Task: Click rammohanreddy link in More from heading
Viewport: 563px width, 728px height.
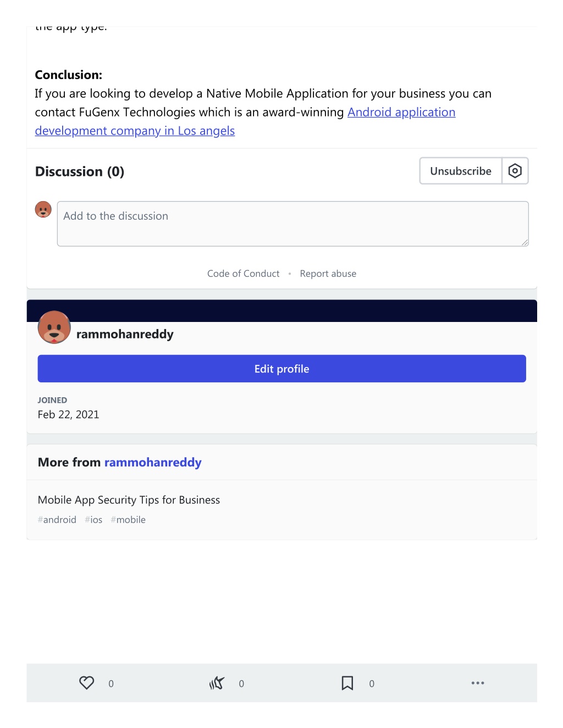Action: tap(153, 463)
